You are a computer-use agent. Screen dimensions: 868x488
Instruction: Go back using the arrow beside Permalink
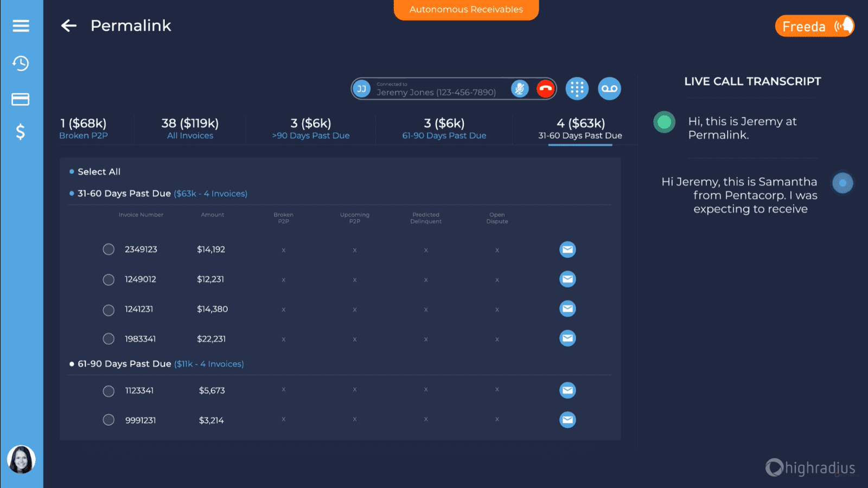pyautogui.click(x=69, y=25)
